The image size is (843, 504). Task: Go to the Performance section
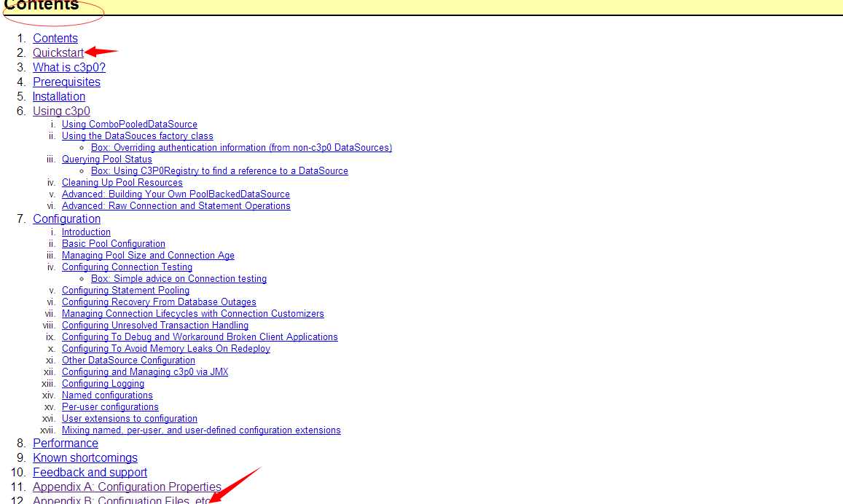click(66, 443)
